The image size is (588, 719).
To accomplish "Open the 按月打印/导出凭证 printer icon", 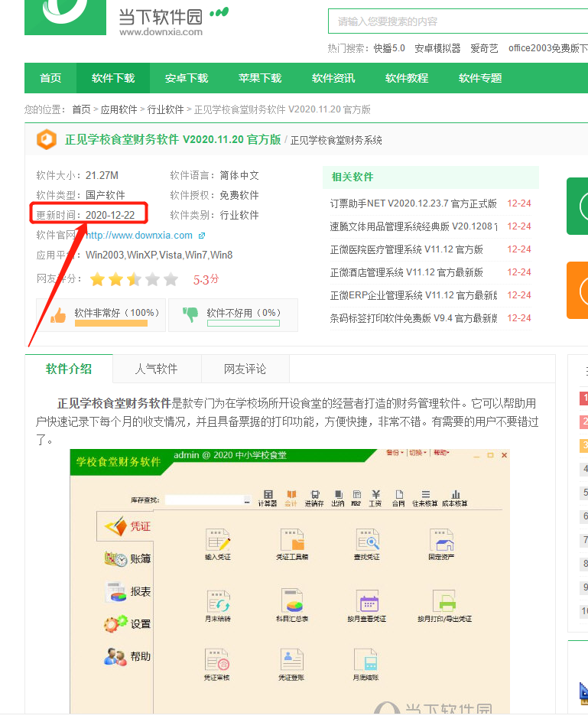I will [444, 606].
